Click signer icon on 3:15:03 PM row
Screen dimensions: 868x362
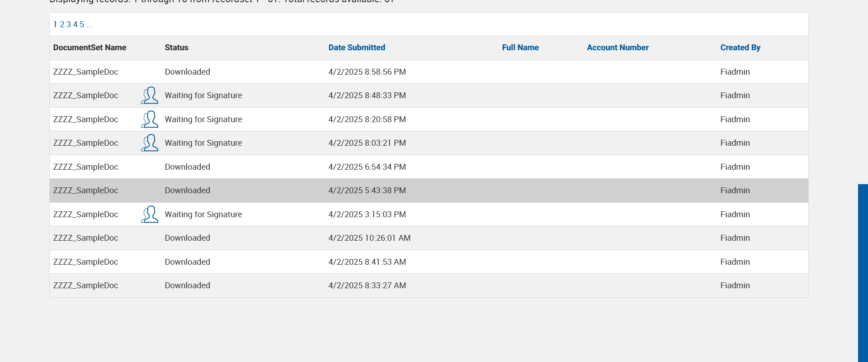click(x=150, y=214)
